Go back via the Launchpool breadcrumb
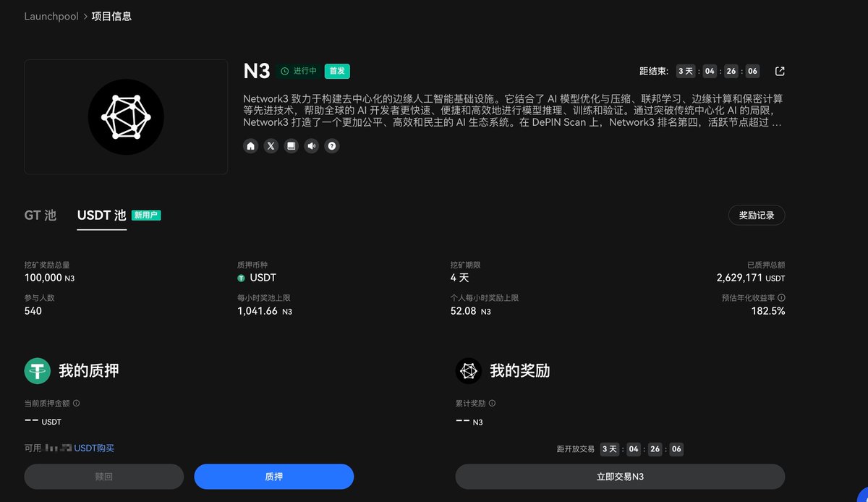 pyautogui.click(x=51, y=16)
